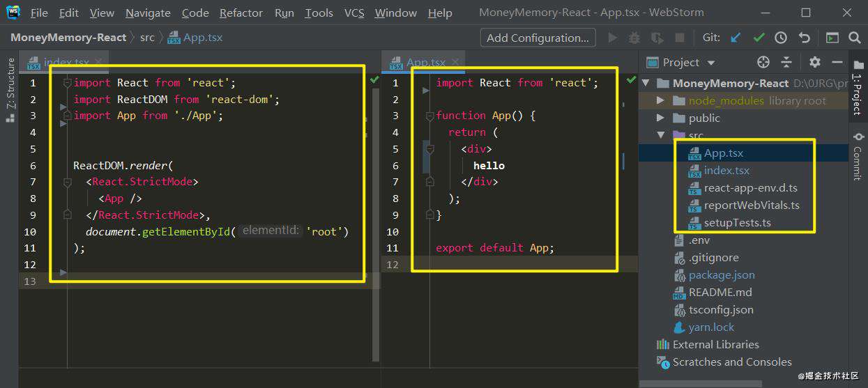Screen dimensions: 868x388
Task: Click the Git Rollback arrow icon
Action: [805, 38]
